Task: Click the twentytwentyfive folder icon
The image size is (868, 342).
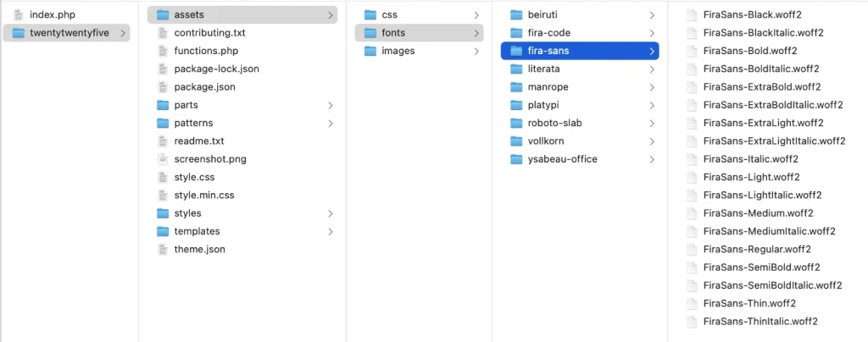Action: tap(19, 33)
